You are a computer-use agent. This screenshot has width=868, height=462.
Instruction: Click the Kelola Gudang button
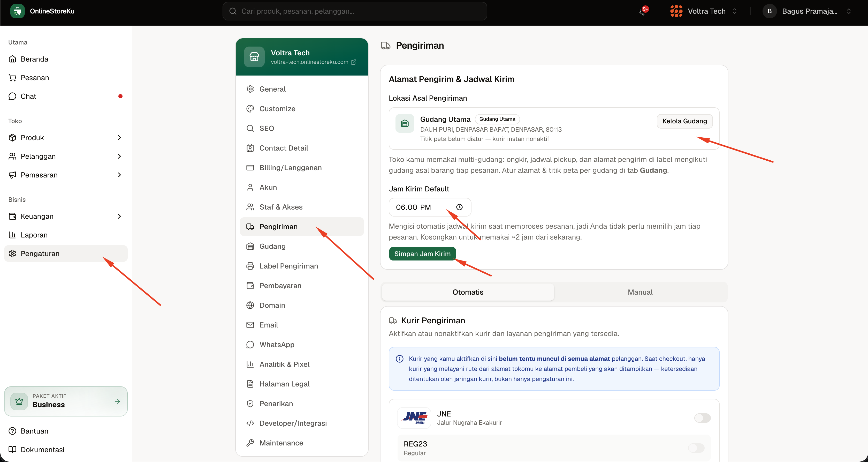(684, 121)
